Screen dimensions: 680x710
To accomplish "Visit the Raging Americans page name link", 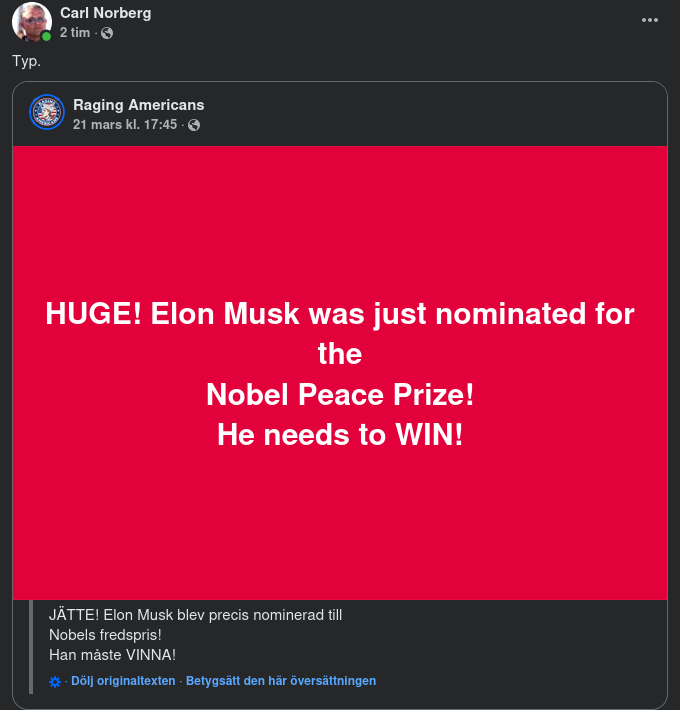I will click(138, 104).
